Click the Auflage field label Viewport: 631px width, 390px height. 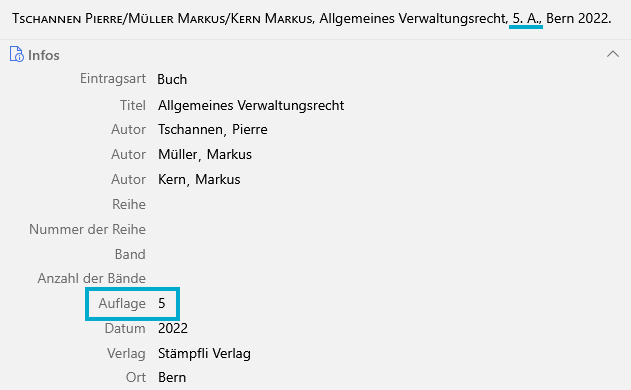[122, 303]
